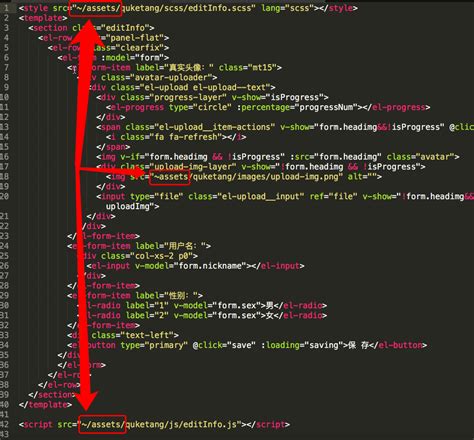Screen dimensions: 474x440
Task: Click the upload-img.png file path
Action: pos(266,177)
